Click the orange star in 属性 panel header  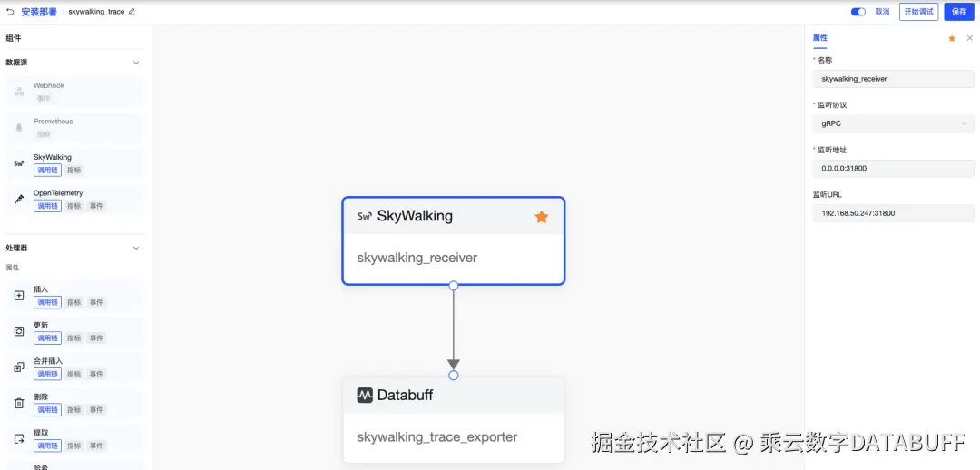coord(952,38)
